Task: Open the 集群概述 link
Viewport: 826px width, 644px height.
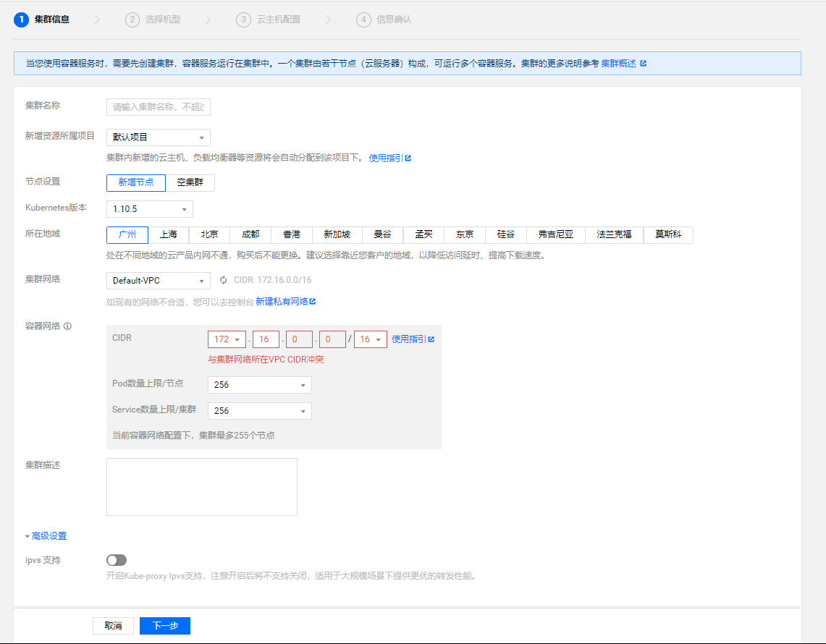Action: [x=618, y=63]
